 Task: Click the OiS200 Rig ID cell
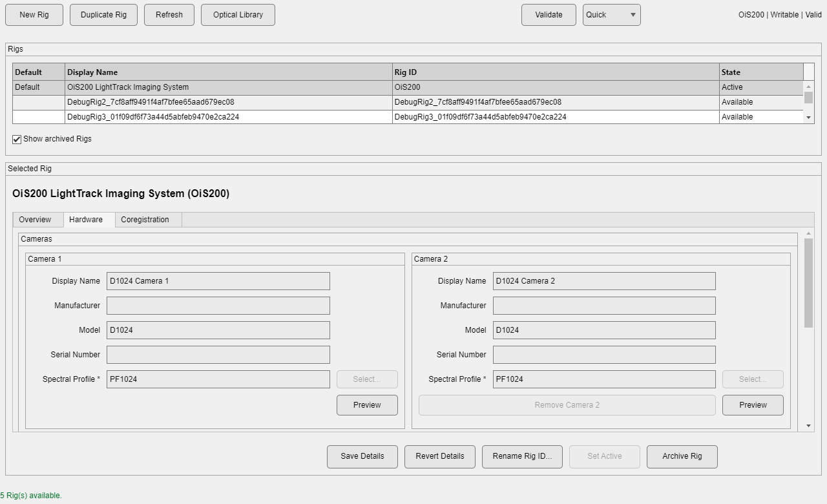tap(556, 87)
